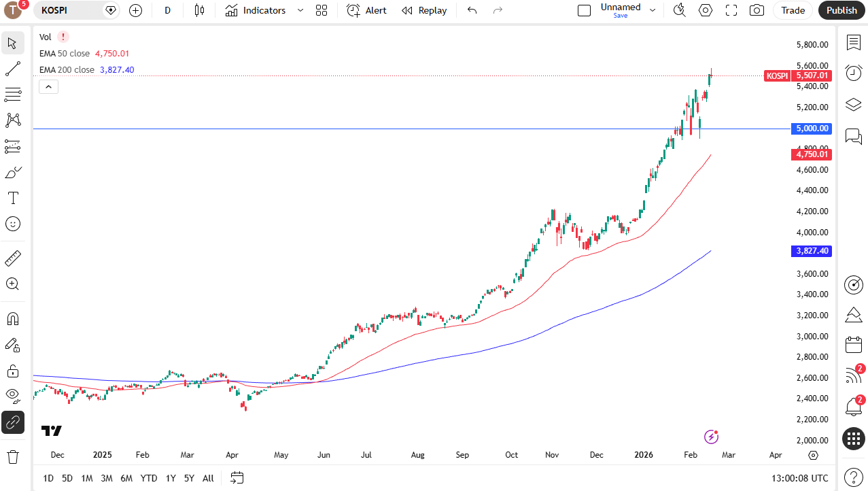Collapse the indicator legend chevron
The image size is (868, 491).
[48, 86]
